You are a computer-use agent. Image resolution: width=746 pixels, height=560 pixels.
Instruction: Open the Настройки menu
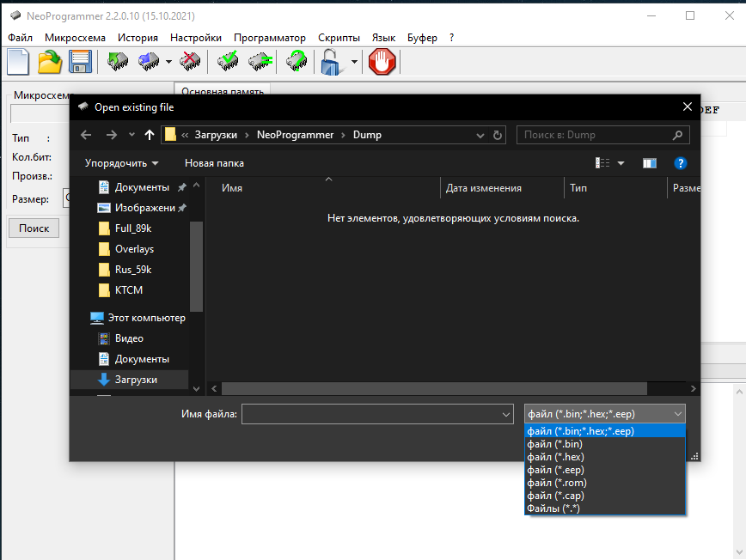(196, 38)
